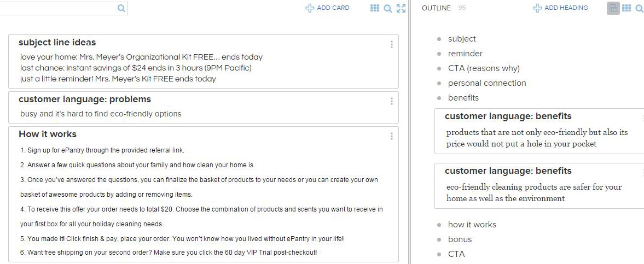644x264 pixels.
Task: Toggle the stacked cards view in outline
Action: tap(613, 8)
